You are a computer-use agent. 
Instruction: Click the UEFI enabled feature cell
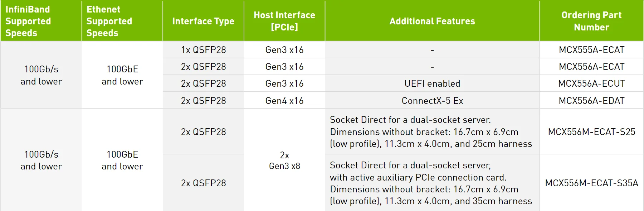432,83
